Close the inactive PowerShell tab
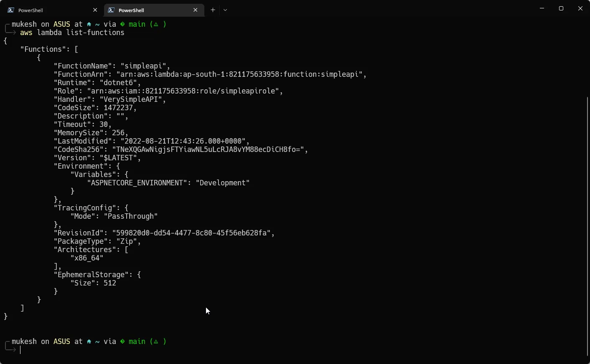This screenshot has height=364, width=590. [x=95, y=10]
